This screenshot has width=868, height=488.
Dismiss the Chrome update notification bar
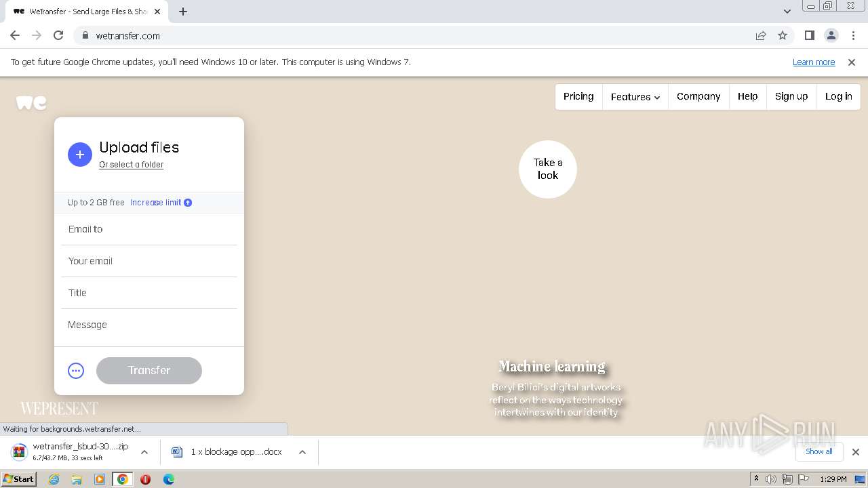pyautogui.click(x=852, y=62)
